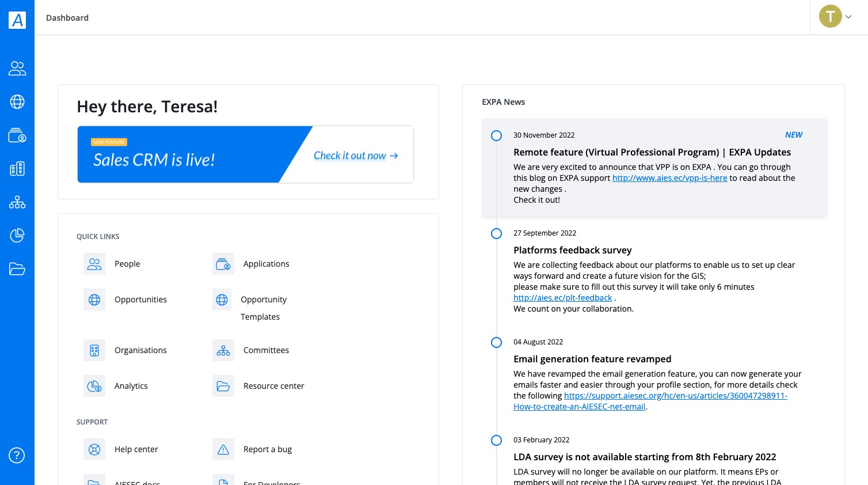Open Resource center folder icon in sidebar
The image size is (868, 485).
(x=17, y=269)
